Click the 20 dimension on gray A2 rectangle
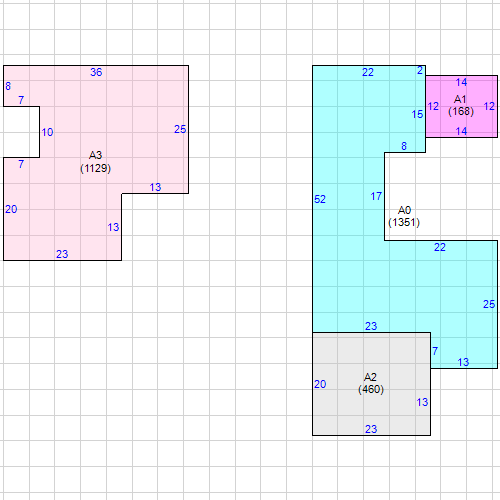This screenshot has height=500, width=500. coord(320,384)
